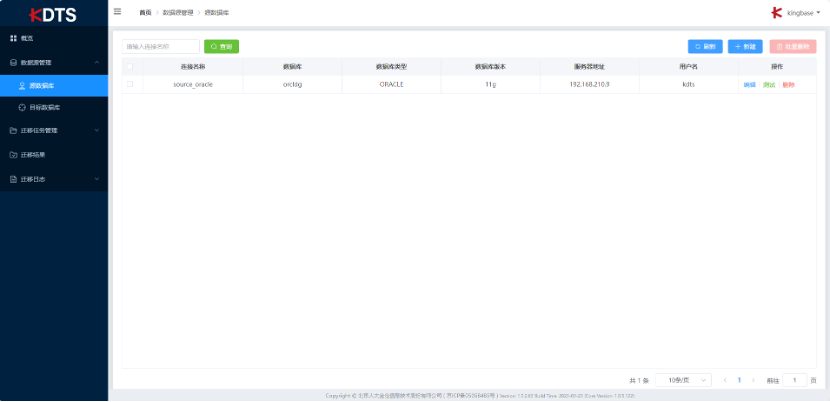Click 测试 for source_oracle

click(x=769, y=85)
